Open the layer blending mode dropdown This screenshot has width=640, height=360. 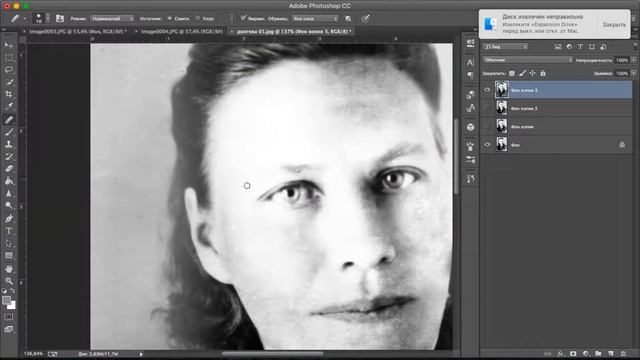tap(528, 60)
